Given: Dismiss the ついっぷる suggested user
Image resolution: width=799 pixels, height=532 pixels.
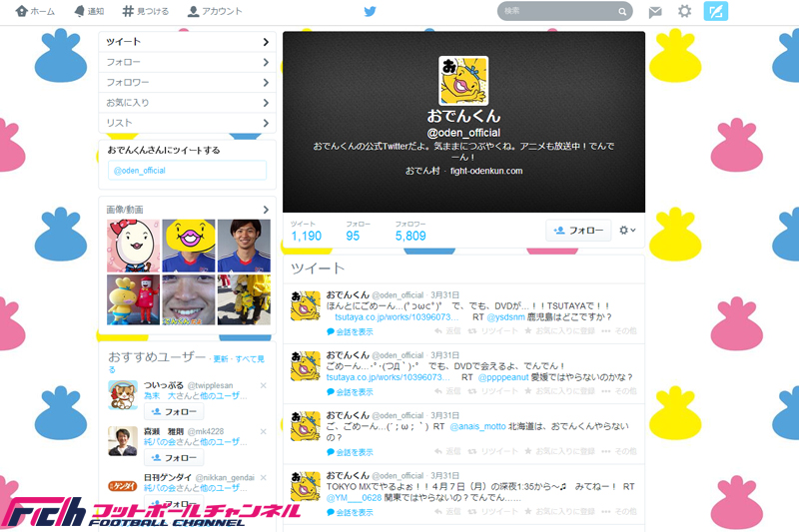Looking at the screenshot, I should (x=264, y=385).
